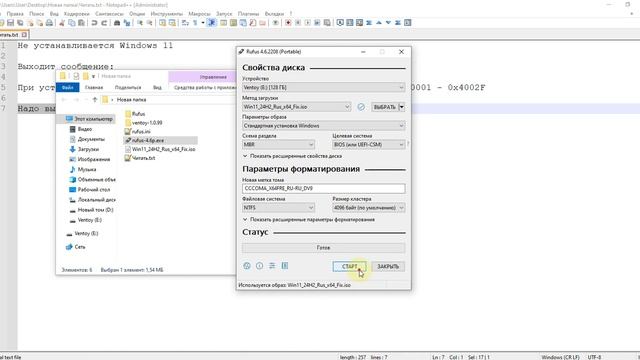Select the Читать.txt file in Explorer
The height and width of the screenshot is (360, 640).
(140, 158)
